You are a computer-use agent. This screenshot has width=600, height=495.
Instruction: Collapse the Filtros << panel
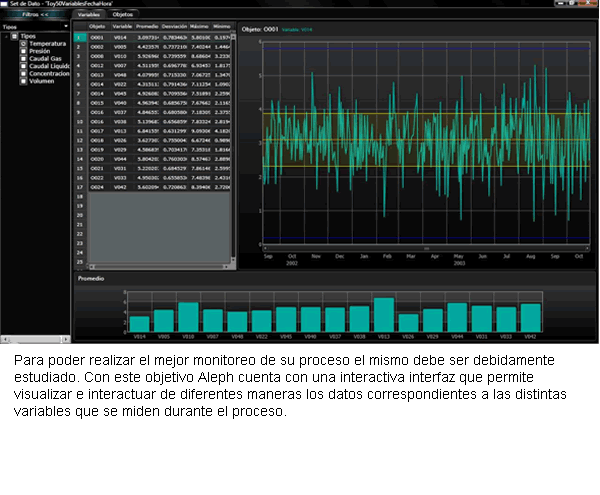click(x=36, y=16)
